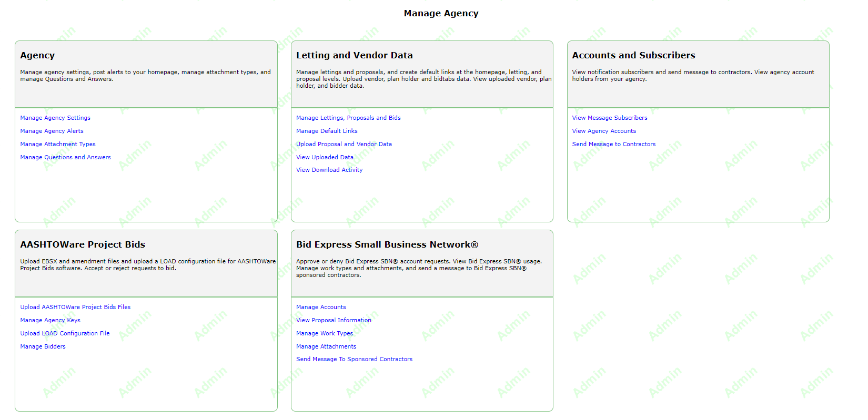Select Send Message to Contractors
Image resolution: width=868 pixels, height=420 pixels.
613,144
